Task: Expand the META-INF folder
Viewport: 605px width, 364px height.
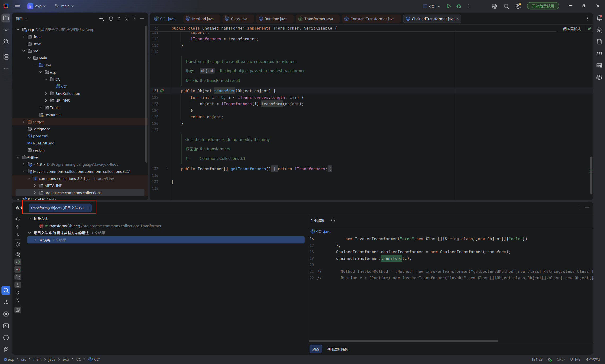Action: tap(35, 186)
